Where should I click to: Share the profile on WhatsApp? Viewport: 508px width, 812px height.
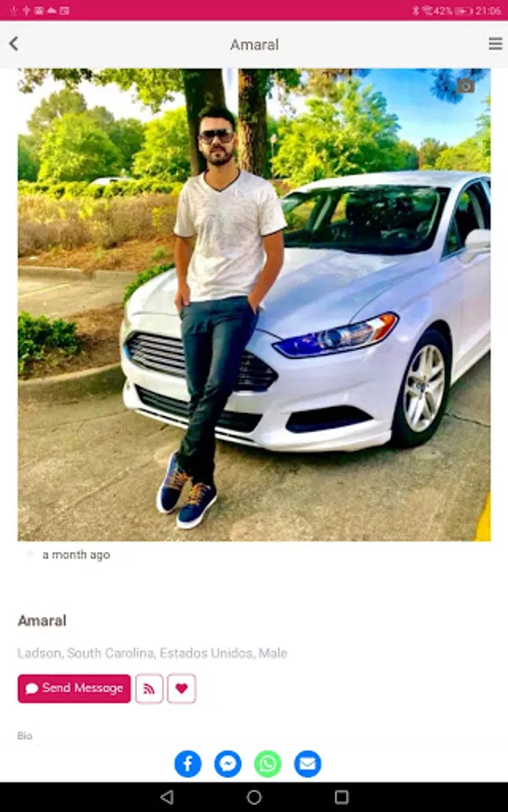point(268,763)
